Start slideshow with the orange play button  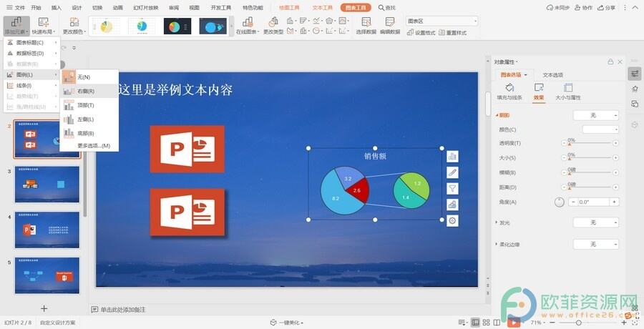513,323
